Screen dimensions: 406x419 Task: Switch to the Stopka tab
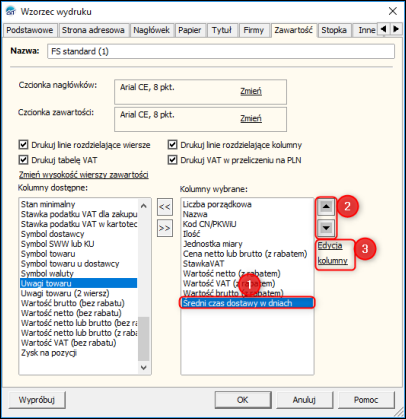(334, 30)
